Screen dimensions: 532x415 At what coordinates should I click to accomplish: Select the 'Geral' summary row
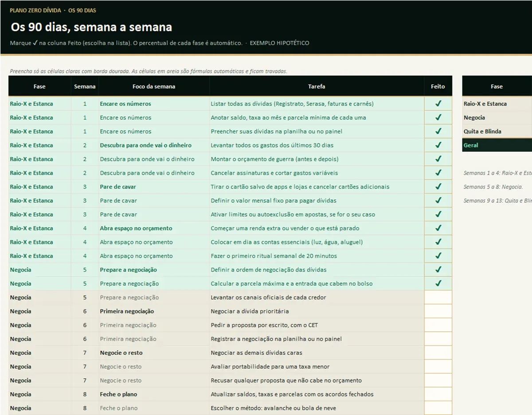click(x=497, y=145)
